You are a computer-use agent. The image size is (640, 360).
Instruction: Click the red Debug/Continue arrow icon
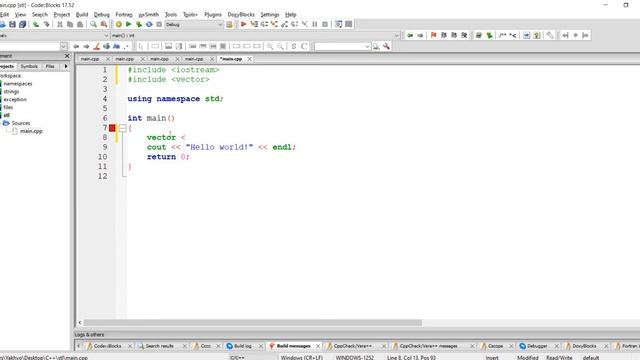244,24
